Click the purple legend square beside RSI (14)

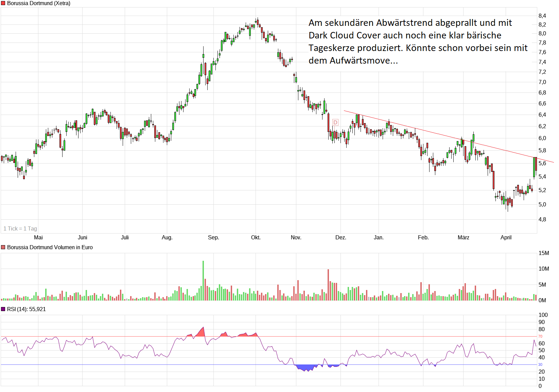3,309
